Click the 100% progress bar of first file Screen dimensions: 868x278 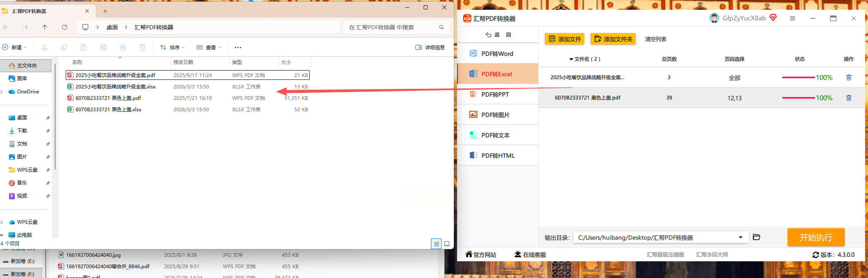[798, 77]
